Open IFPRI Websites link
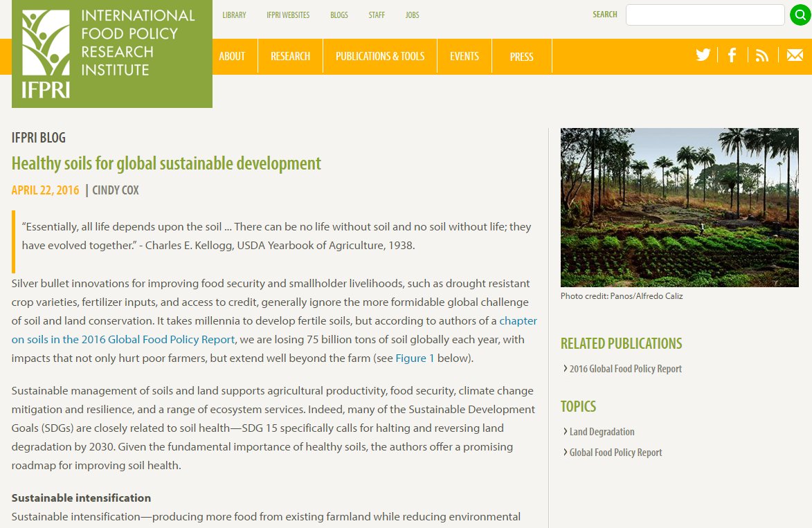The width and height of the screenshot is (812, 528). point(288,15)
